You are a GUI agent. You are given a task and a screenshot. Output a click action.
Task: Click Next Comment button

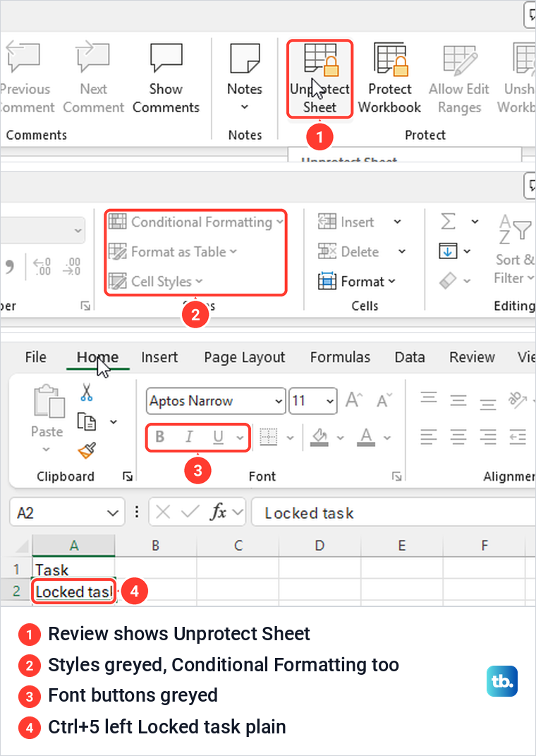pyautogui.click(x=93, y=79)
